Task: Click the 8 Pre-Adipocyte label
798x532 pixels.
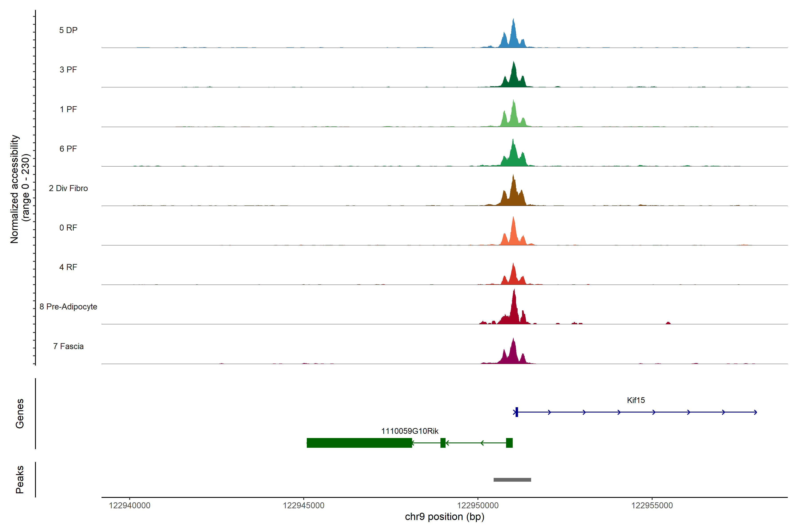Action: (x=68, y=307)
